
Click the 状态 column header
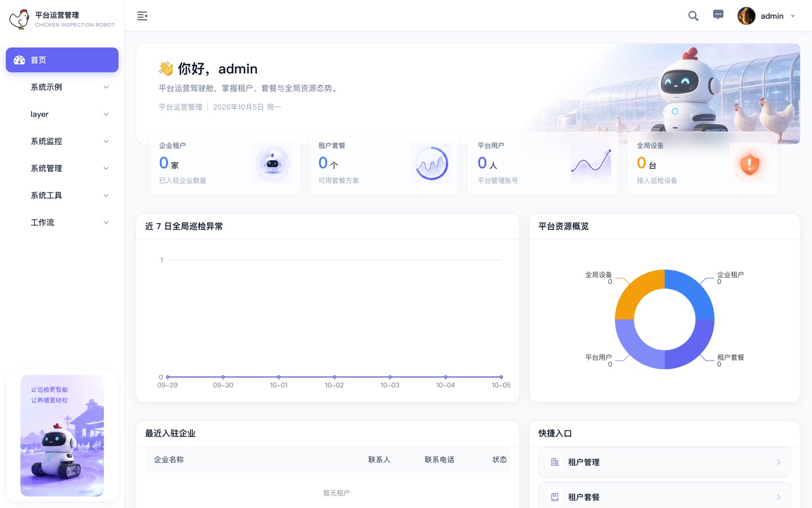500,459
